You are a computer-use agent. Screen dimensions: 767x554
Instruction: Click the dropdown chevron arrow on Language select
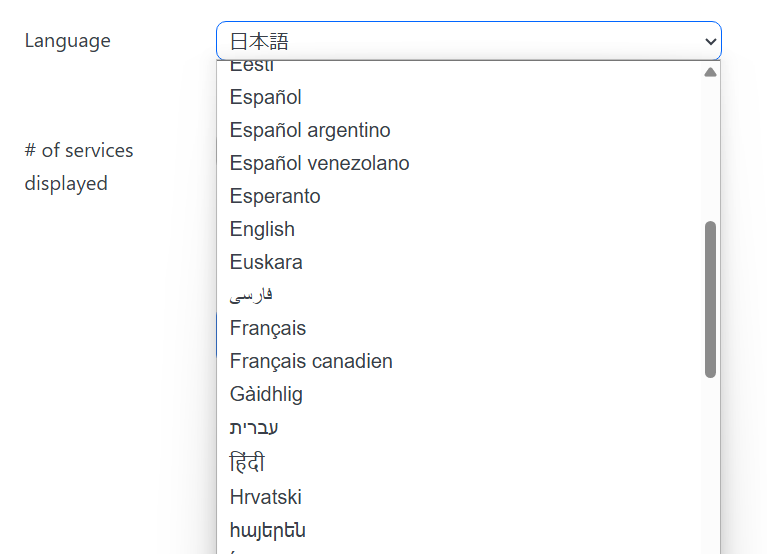pyautogui.click(x=711, y=42)
